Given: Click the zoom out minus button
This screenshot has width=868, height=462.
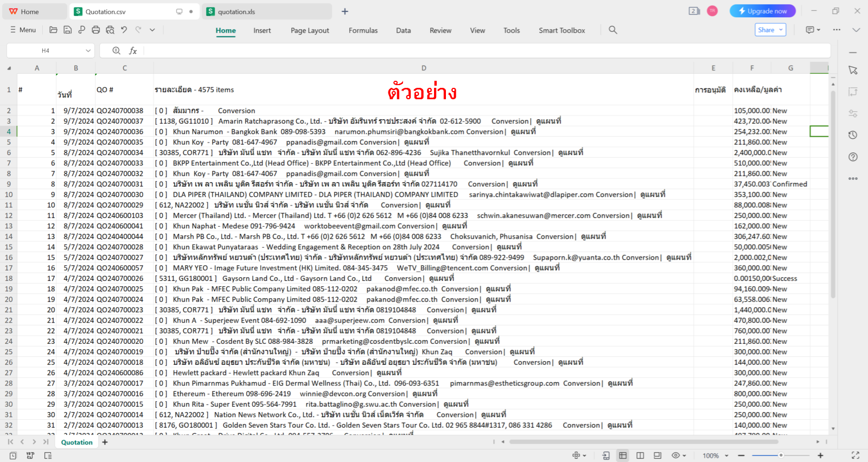Looking at the screenshot, I should [741, 455].
